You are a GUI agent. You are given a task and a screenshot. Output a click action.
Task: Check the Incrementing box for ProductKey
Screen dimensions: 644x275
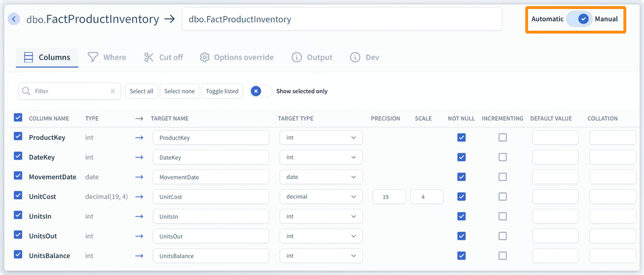(502, 137)
